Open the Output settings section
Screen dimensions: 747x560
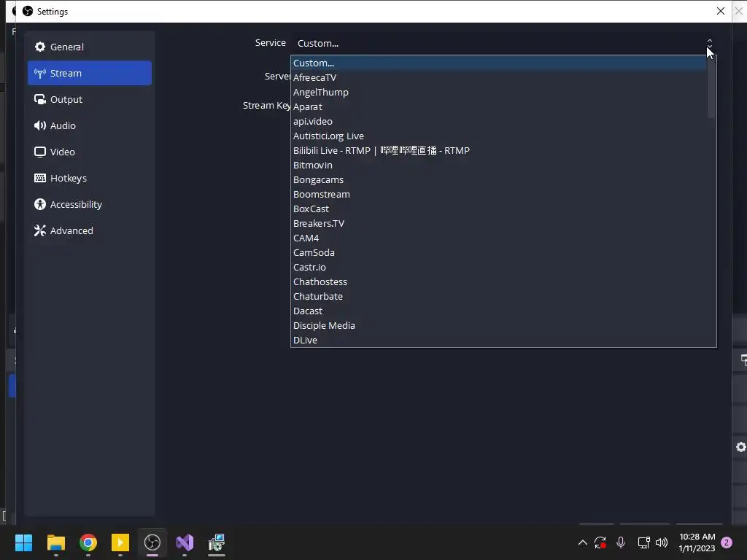click(x=90, y=99)
